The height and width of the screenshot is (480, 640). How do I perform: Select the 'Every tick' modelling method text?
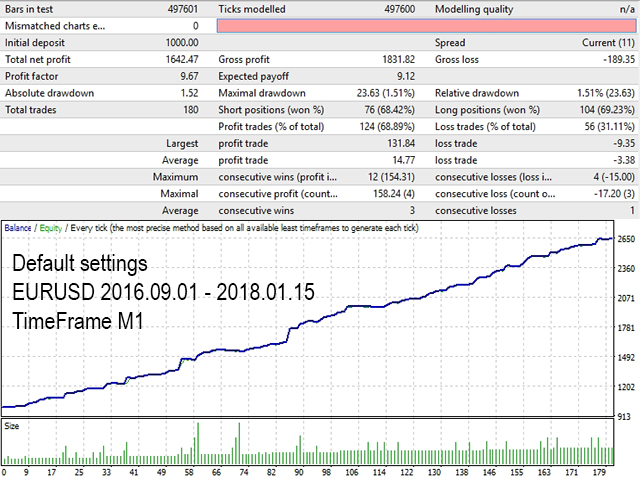(244, 228)
